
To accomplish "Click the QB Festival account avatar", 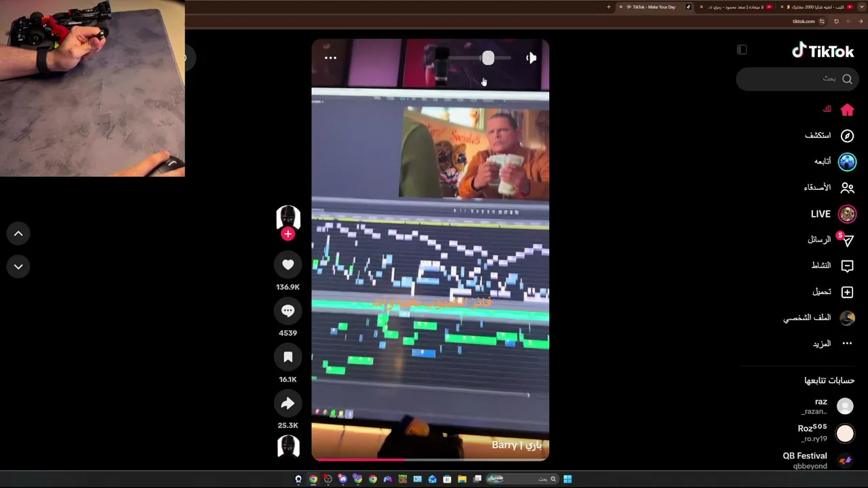I will 845,461.
